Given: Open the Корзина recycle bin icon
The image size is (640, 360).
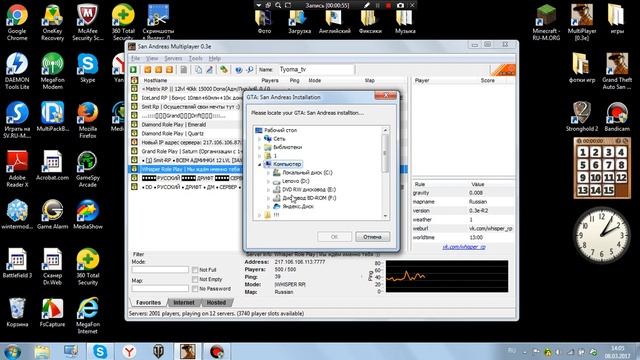Looking at the screenshot, I should [17, 313].
